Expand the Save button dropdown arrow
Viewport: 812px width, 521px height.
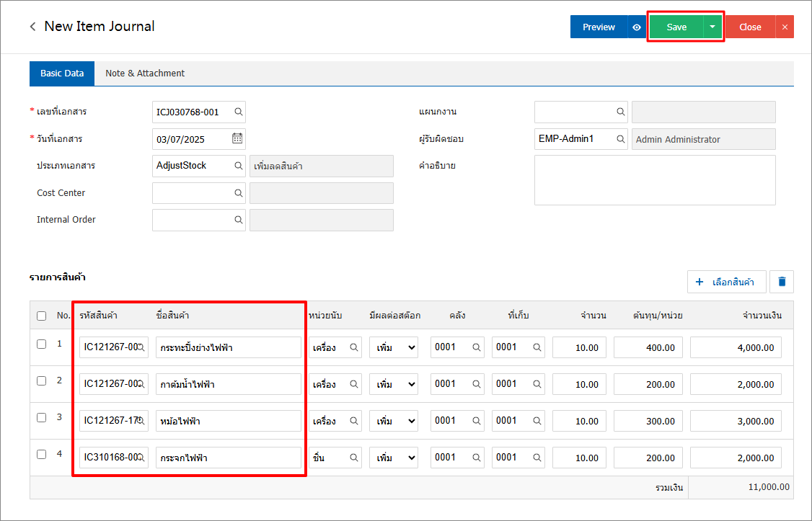coord(712,27)
